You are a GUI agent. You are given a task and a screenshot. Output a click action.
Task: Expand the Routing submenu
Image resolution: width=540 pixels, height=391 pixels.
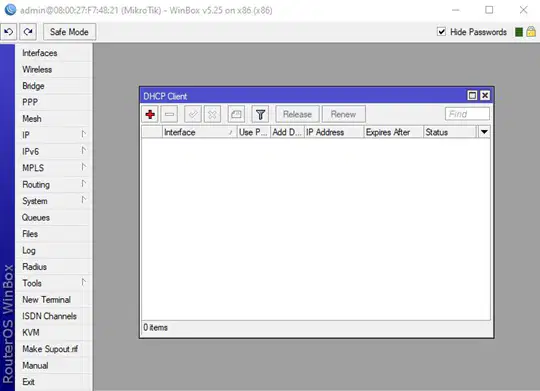point(54,184)
